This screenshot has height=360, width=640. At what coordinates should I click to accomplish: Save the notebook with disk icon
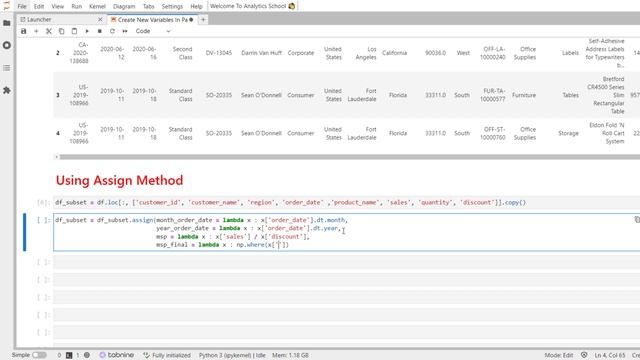(x=24, y=31)
